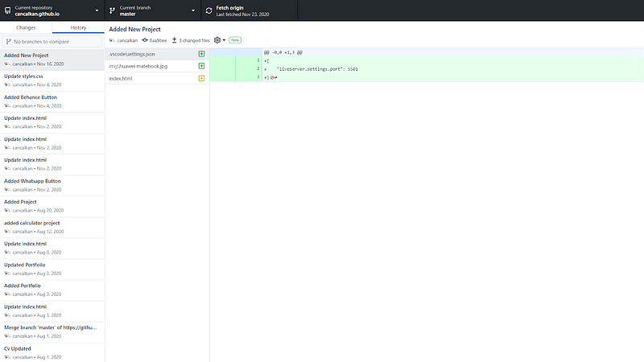Image resolution: width=644 pixels, height=362 pixels.
Task: Click the branch icon in compare field
Action: pyautogui.click(x=8, y=42)
